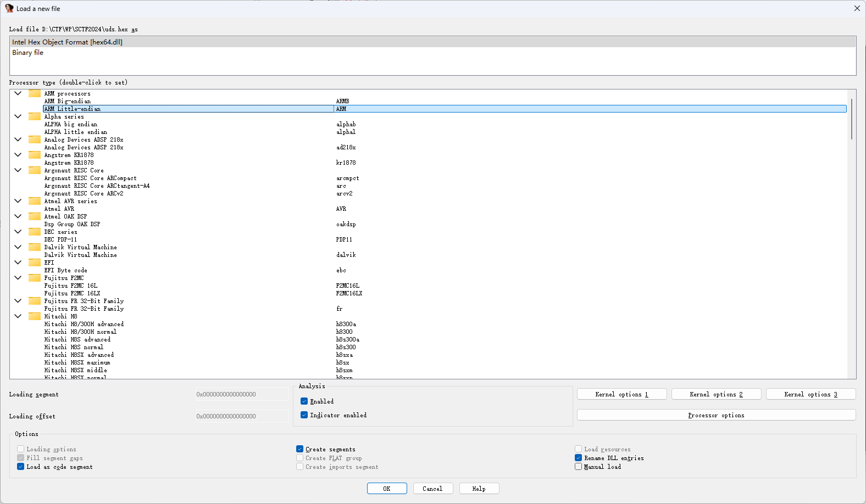Tick the Create FLAT group checkbox
Viewport: 866px width, 504px height.
coord(299,458)
